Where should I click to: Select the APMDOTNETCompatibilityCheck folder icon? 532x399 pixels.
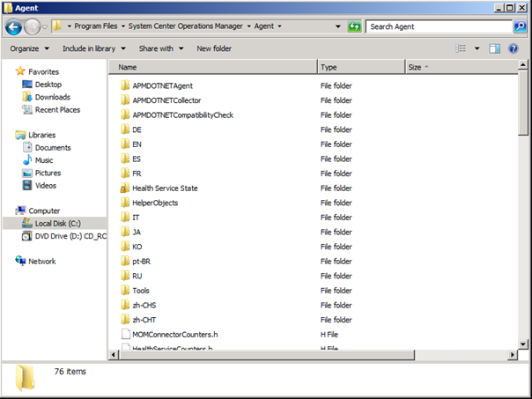pos(125,115)
